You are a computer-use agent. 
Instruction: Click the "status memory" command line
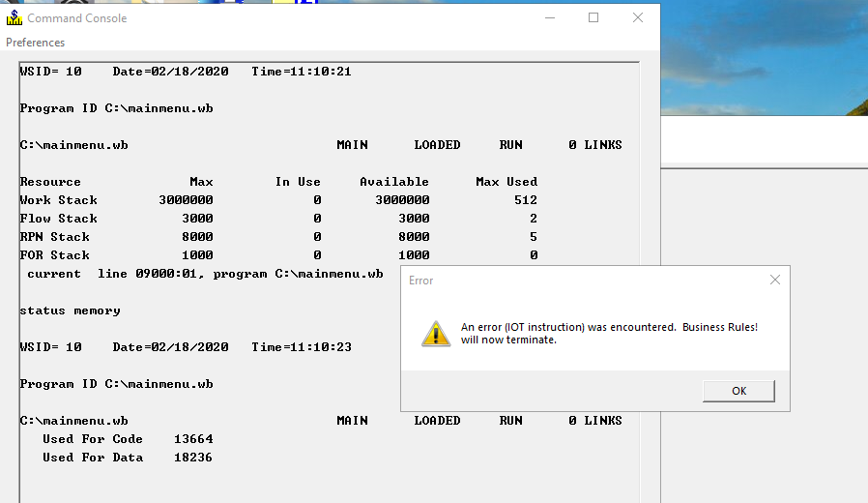coord(71,311)
